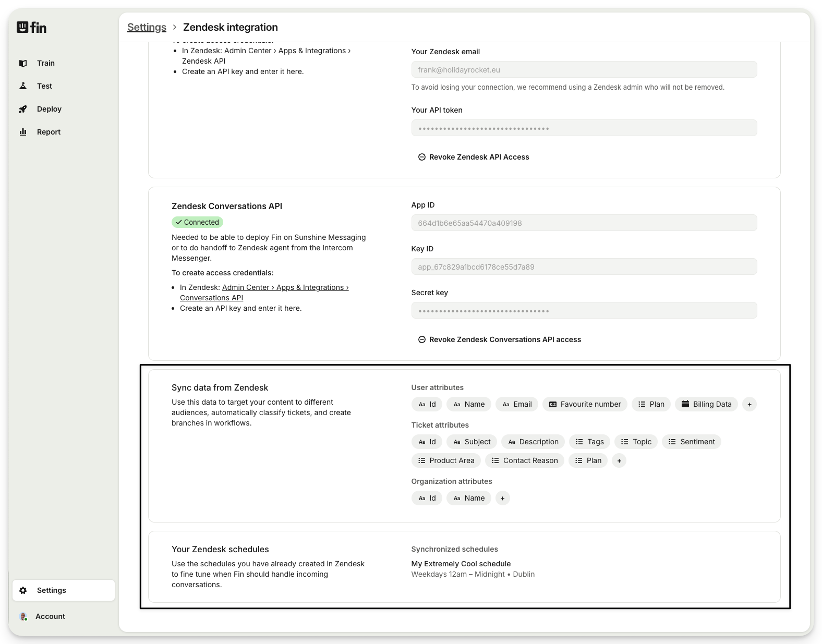Open the Account avatar icon

(x=23, y=616)
